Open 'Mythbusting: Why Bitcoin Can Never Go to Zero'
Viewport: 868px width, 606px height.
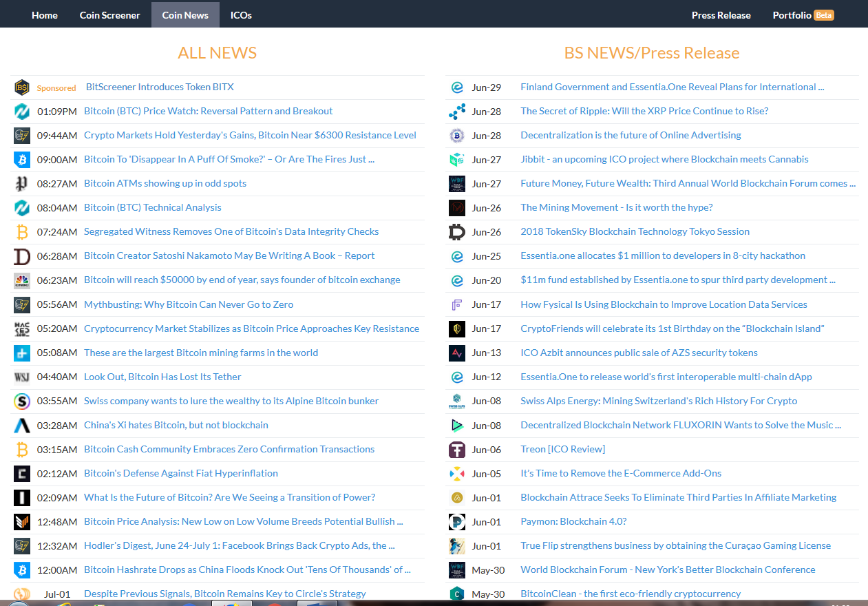click(x=189, y=304)
